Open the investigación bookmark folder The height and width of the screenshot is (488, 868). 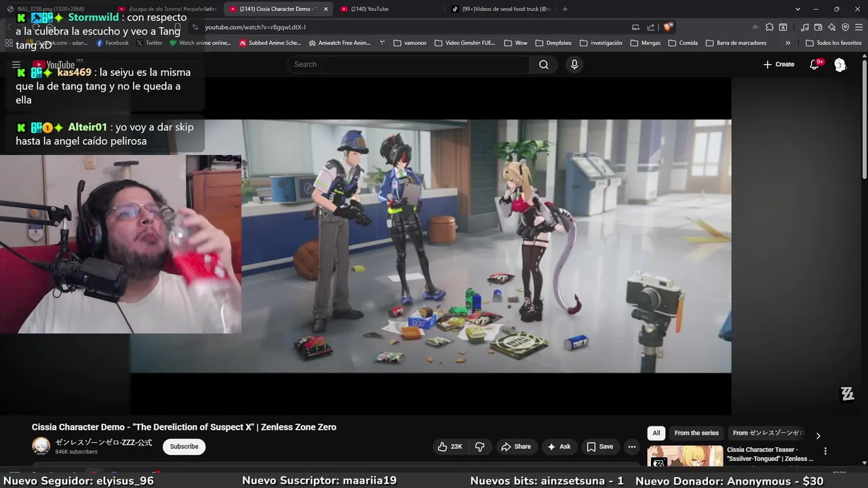pos(601,43)
